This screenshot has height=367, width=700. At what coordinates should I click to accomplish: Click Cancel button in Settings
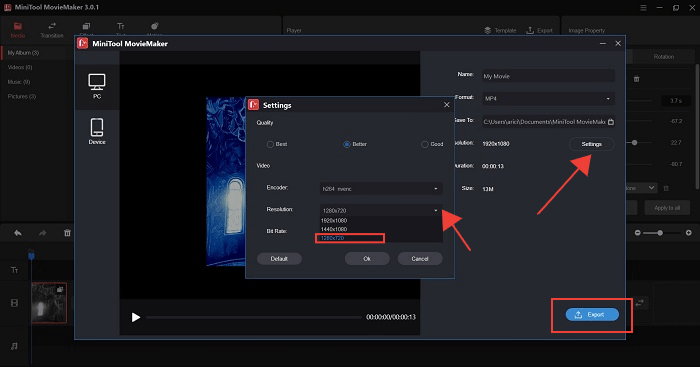coord(420,259)
